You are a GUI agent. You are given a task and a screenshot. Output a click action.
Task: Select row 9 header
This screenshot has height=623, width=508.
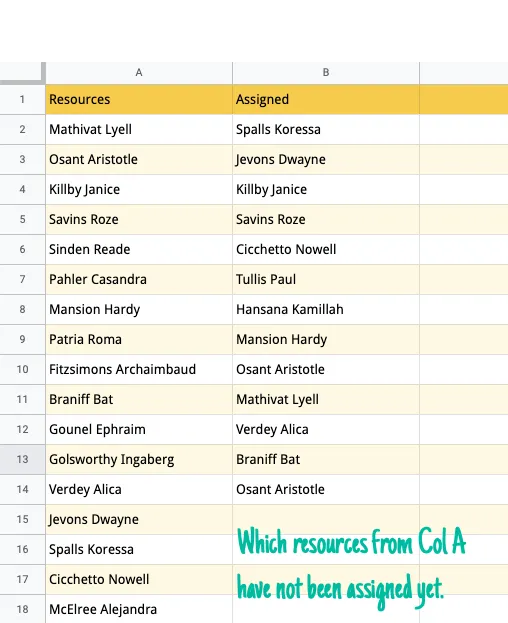coord(23,339)
